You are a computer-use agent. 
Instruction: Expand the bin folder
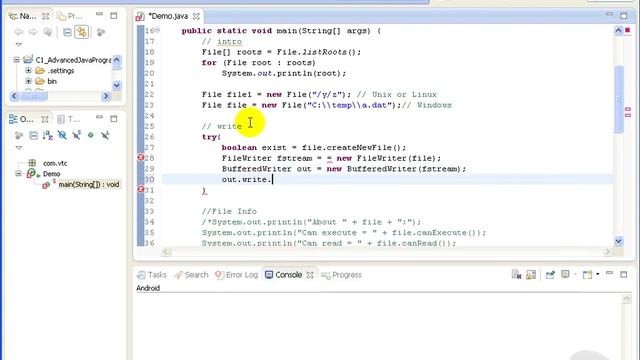pos(28,81)
